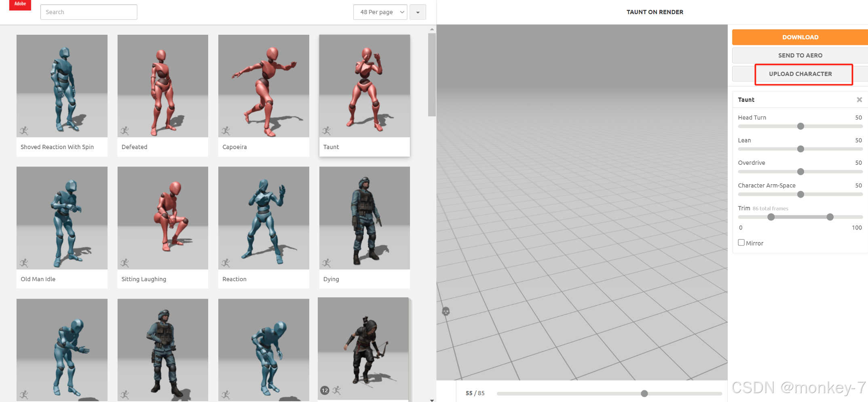Adjust the Lean slider handle

pyautogui.click(x=800, y=149)
